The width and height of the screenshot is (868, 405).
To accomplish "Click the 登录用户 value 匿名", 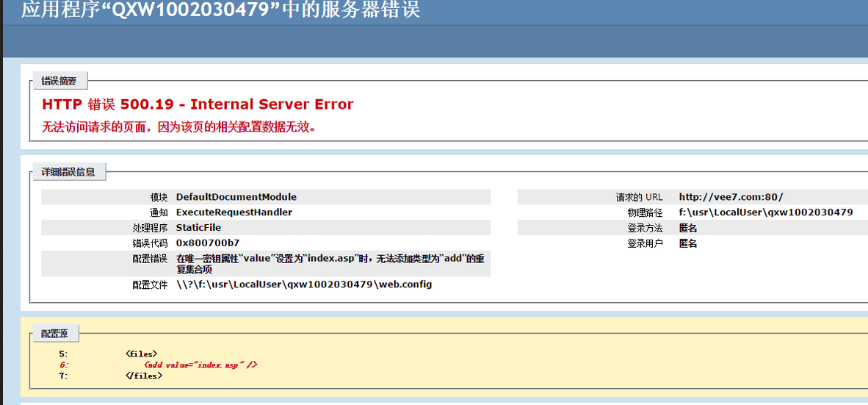I will (x=688, y=243).
